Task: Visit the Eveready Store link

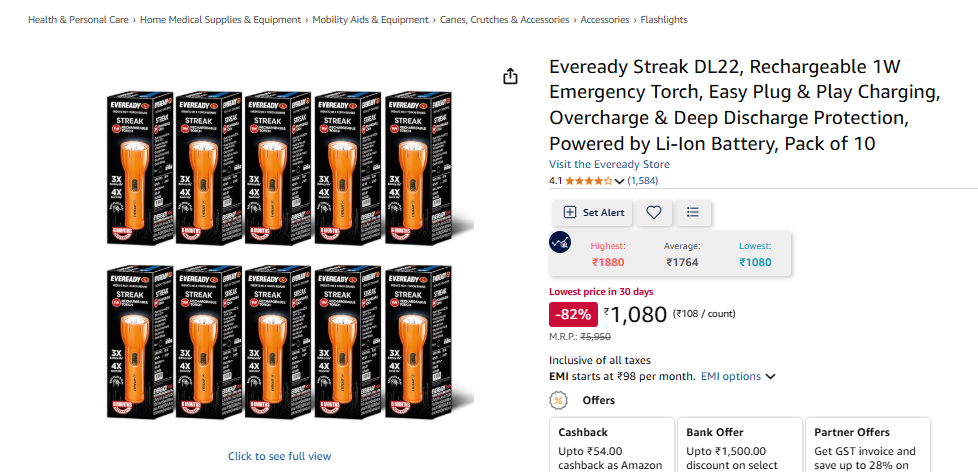Action: (x=609, y=164)
